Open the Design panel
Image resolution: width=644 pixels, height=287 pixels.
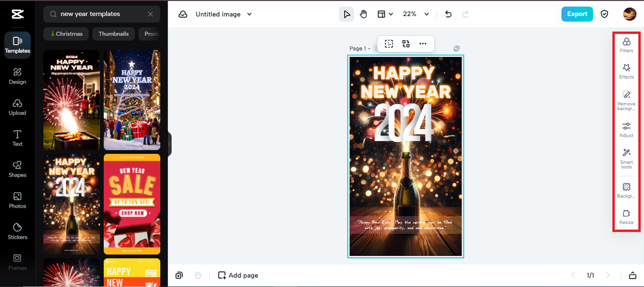(17, 76)
